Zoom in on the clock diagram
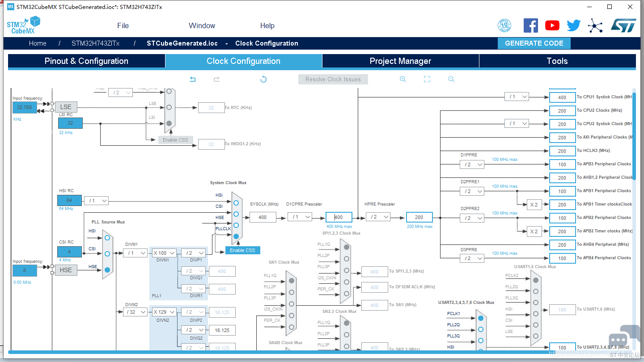 point(403,79)
